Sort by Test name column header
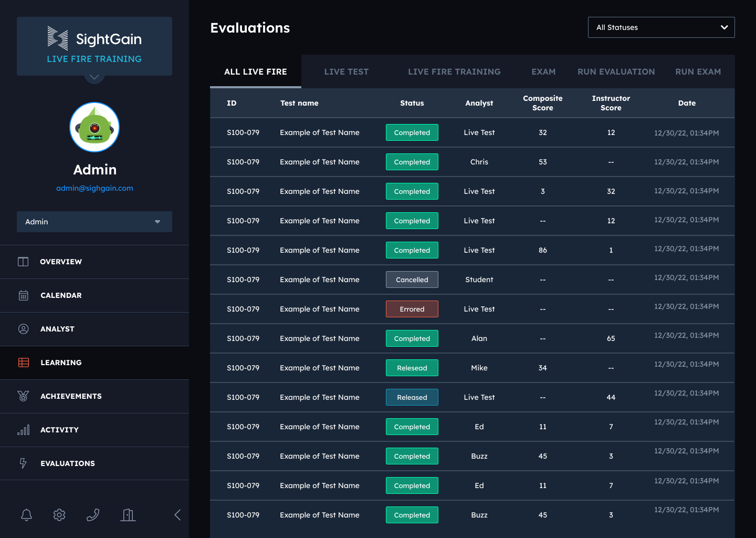756x538 pixels. coord(299,103)
